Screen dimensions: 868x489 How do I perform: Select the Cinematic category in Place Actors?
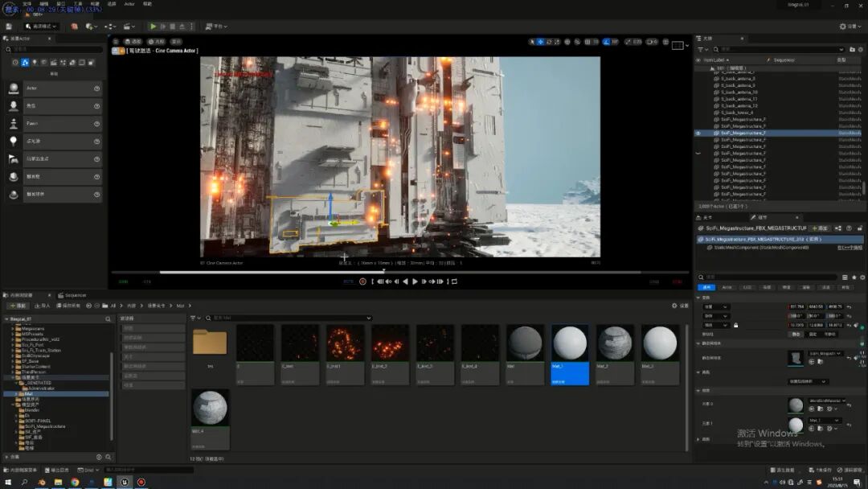pos(53,63)
